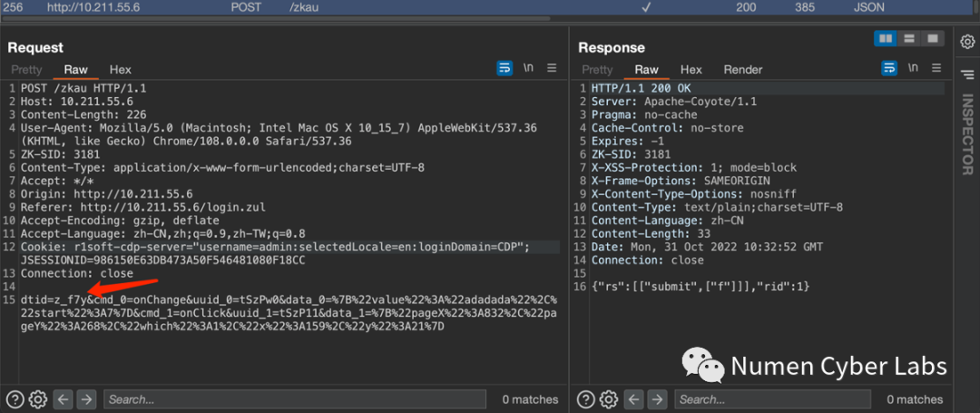980x413 pixels.
Task: Click 'Host: 10.211.55.6' header line
Action: click(77, 102)
